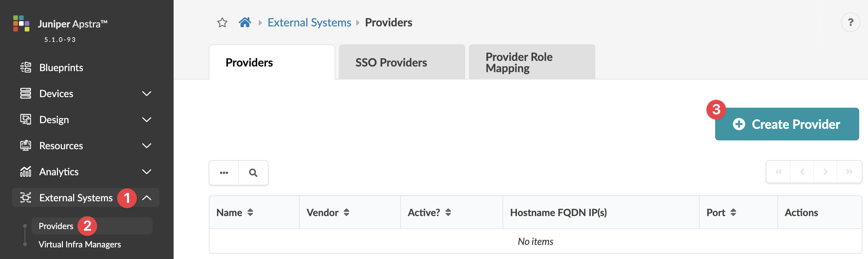This screenshot has width=868, height=259.
Task: Sort table by Active? column
Action: (x=448, y=213)
